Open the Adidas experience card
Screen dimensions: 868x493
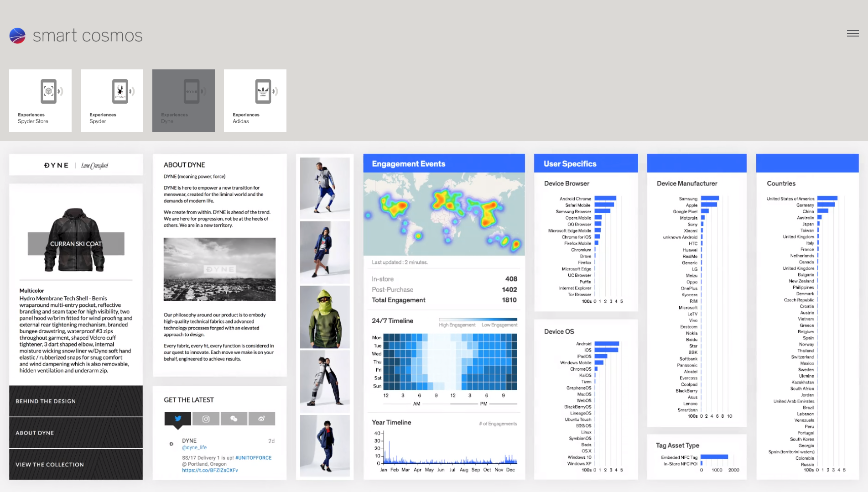tap(255, 100)
